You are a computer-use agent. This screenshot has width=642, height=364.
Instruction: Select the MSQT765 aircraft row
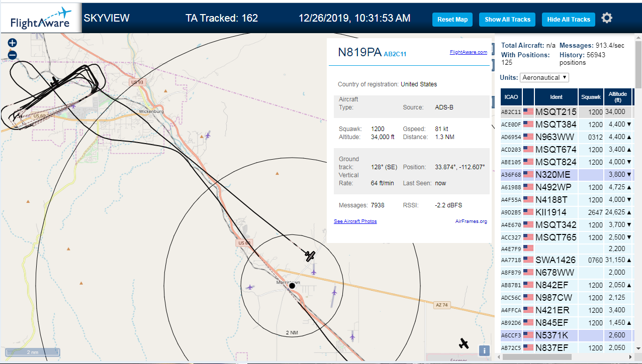tap(567, 237)
